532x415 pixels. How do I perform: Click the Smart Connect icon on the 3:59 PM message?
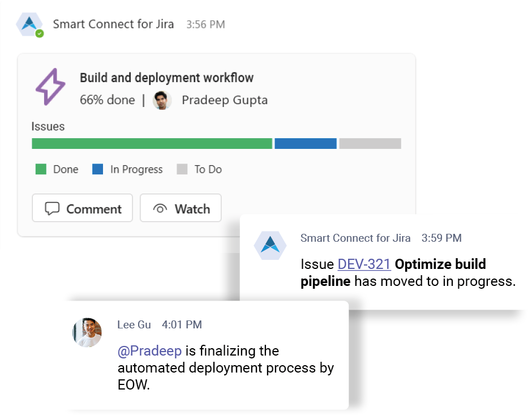click(271, 246)
